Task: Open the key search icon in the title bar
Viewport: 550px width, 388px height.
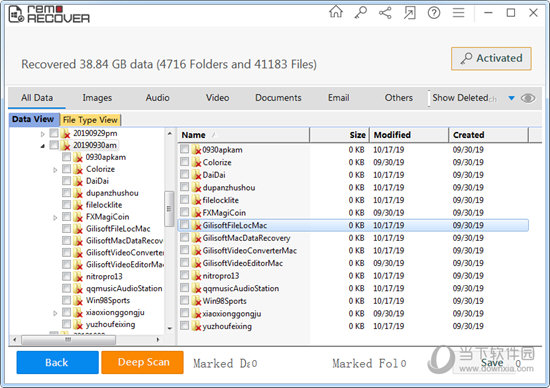Action: tap(360, 13)
